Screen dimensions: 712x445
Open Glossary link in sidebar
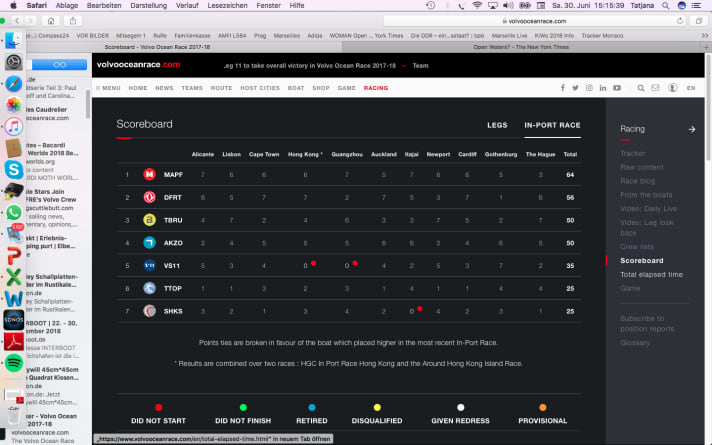pos(635,343)
